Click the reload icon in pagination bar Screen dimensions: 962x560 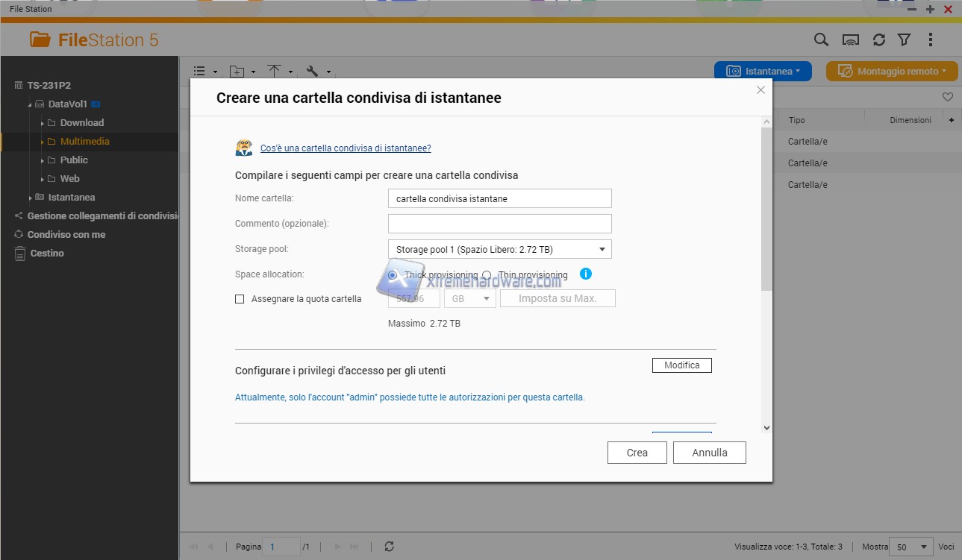pos(389,547)
